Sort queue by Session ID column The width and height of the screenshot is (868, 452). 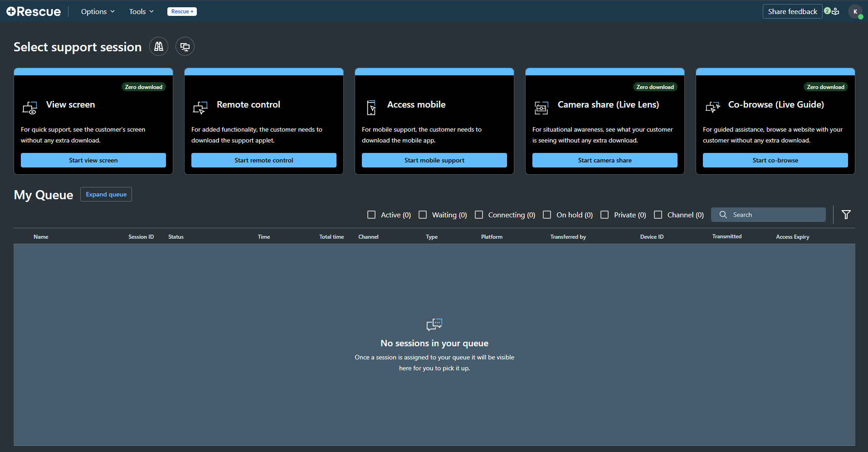pyautogui.click(x=141, y=237)
